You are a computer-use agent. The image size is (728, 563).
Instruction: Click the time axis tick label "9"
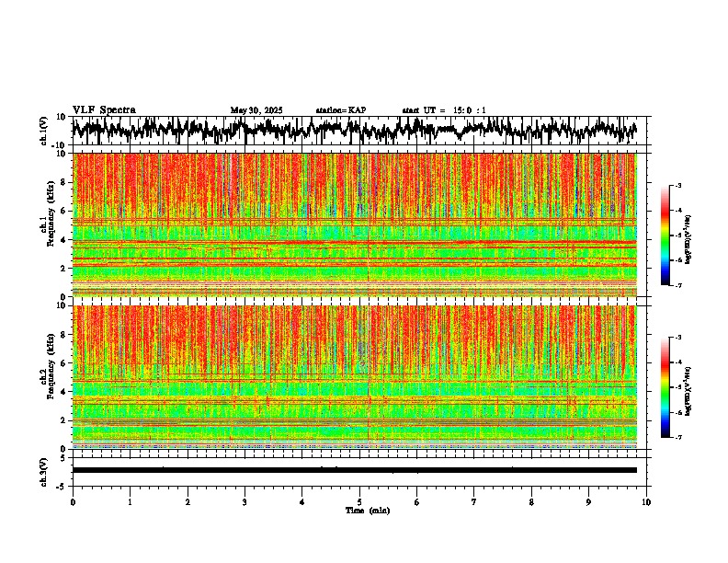coord(588,502)
